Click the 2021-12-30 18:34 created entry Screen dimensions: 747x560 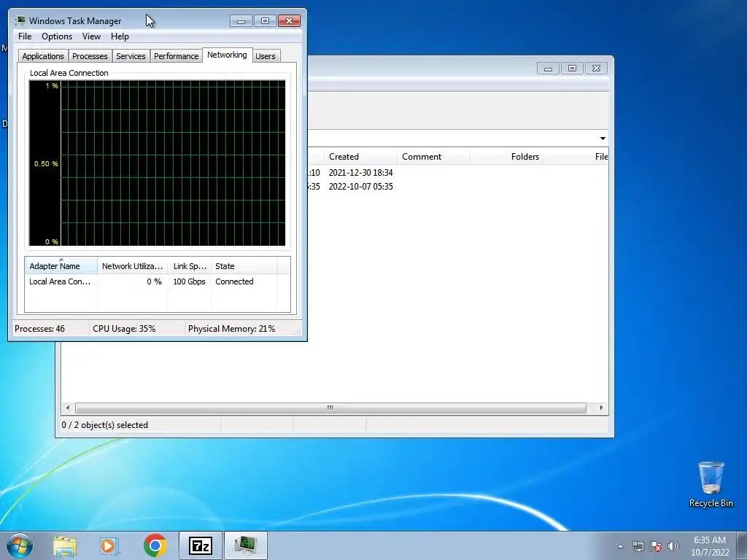(360, 172)
